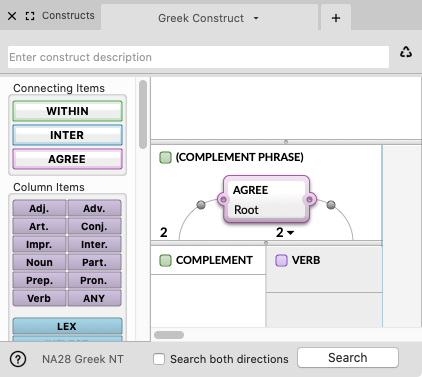
Task: Pick the Conj. column item
Action: (94, 226)
